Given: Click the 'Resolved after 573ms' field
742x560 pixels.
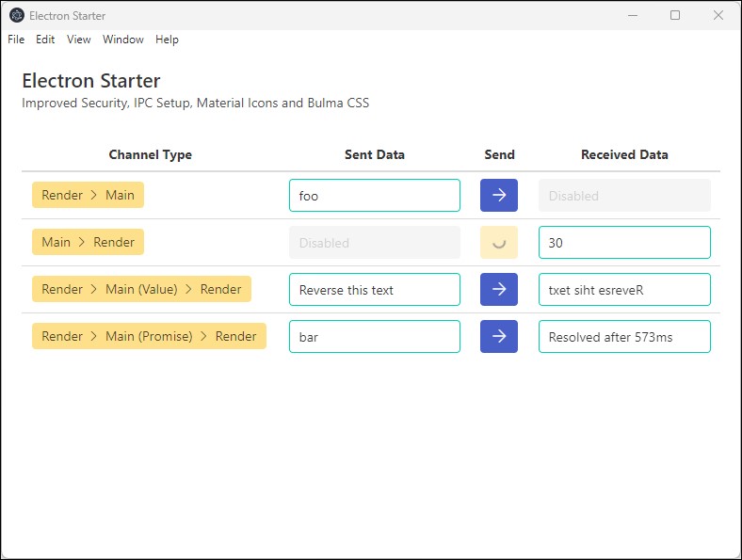Looking at the screenshot, I should 624,336.
